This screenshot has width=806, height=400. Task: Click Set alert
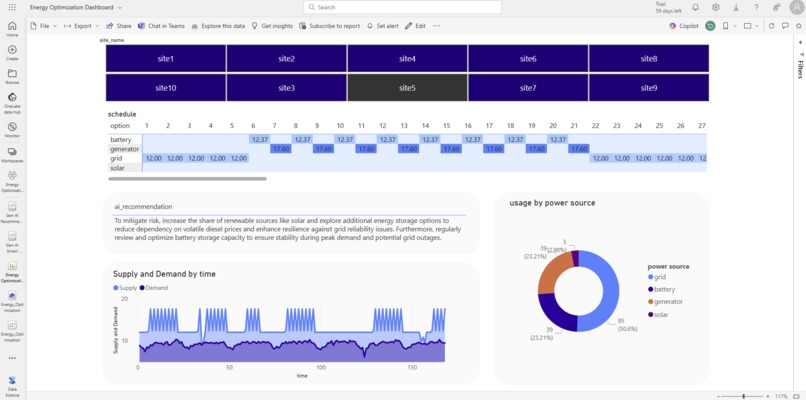[x=382, y=26]
